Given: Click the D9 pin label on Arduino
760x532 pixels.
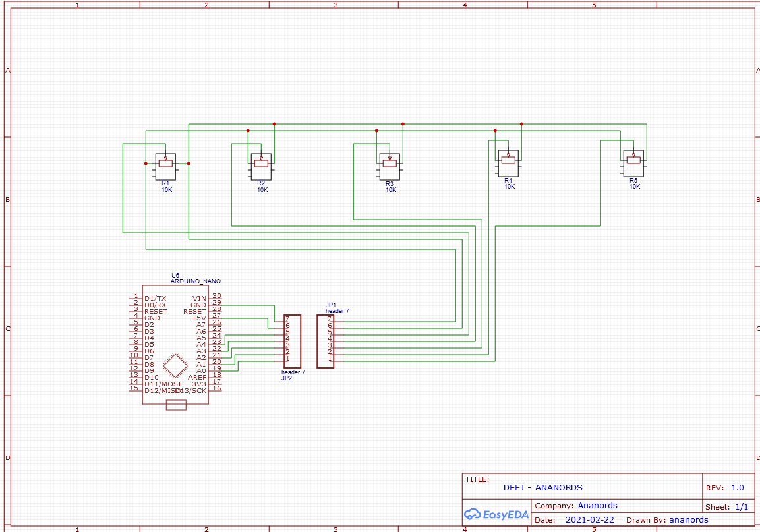Looking at the screenshot, I should pos(149,371).
